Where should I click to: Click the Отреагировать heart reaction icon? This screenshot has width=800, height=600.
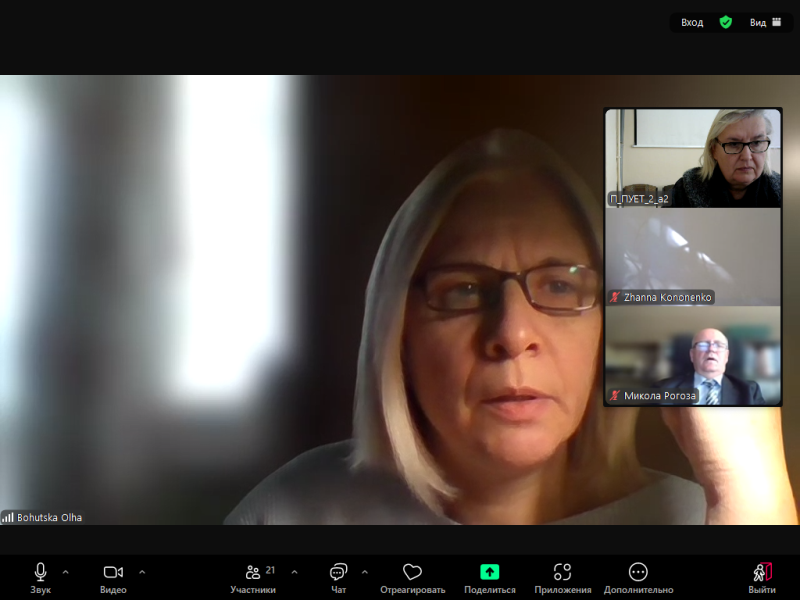pyautogui.click(x=412, y=572)
